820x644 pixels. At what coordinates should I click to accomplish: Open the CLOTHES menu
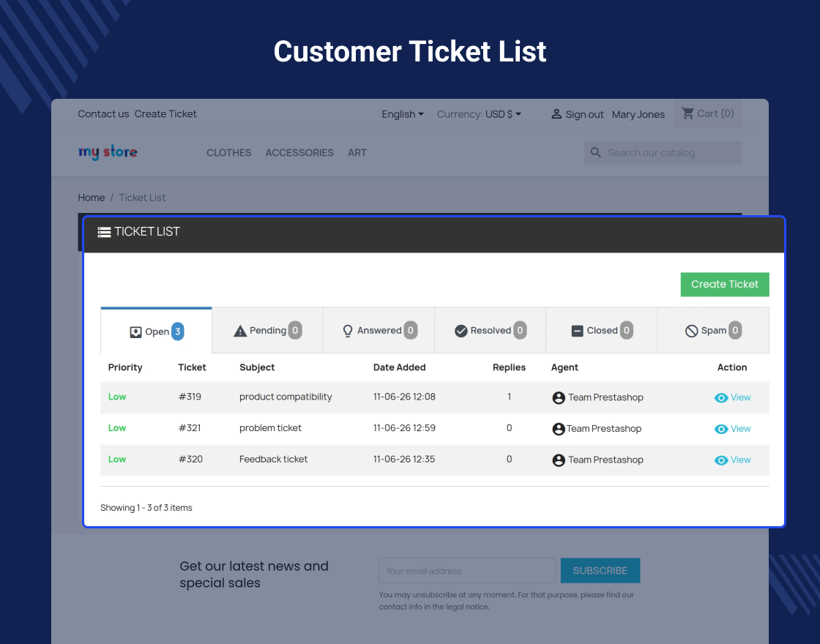228,153
